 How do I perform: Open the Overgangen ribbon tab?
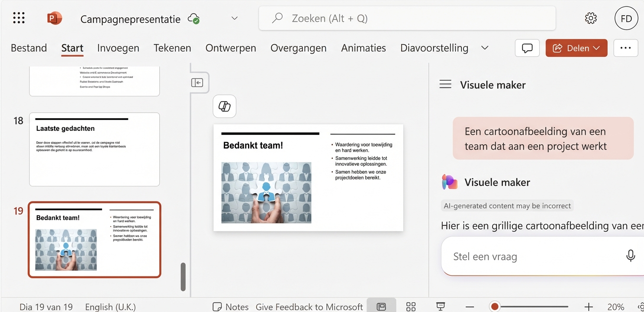click(x=298, y=48)
